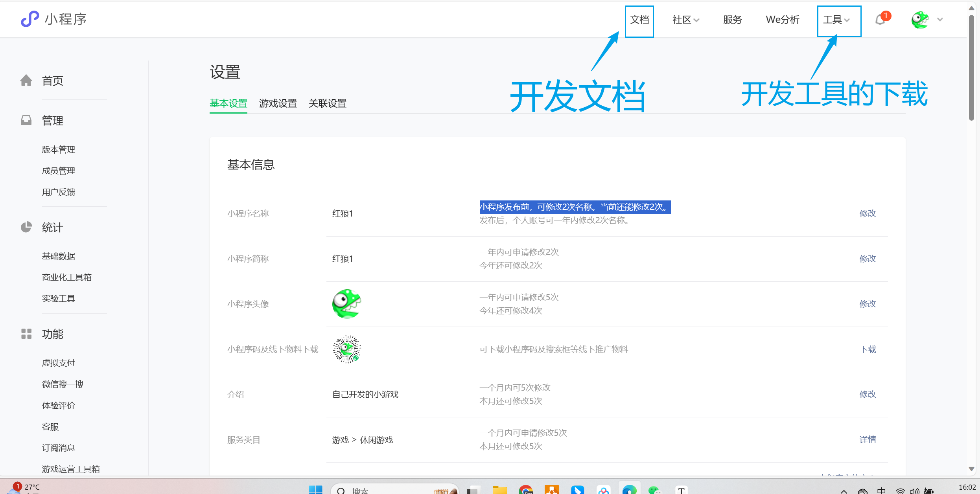Click the Management inbox icon

click(26, 120)
